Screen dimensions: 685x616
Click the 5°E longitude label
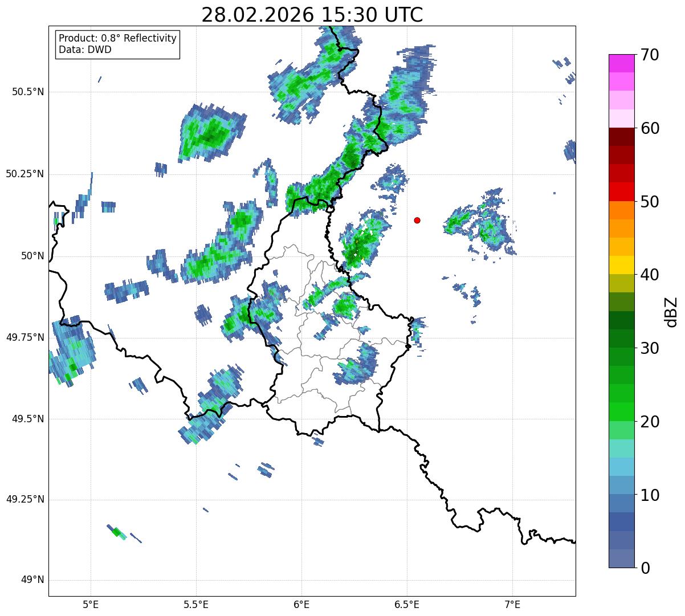pyautogui.click(x=91, y=604)
